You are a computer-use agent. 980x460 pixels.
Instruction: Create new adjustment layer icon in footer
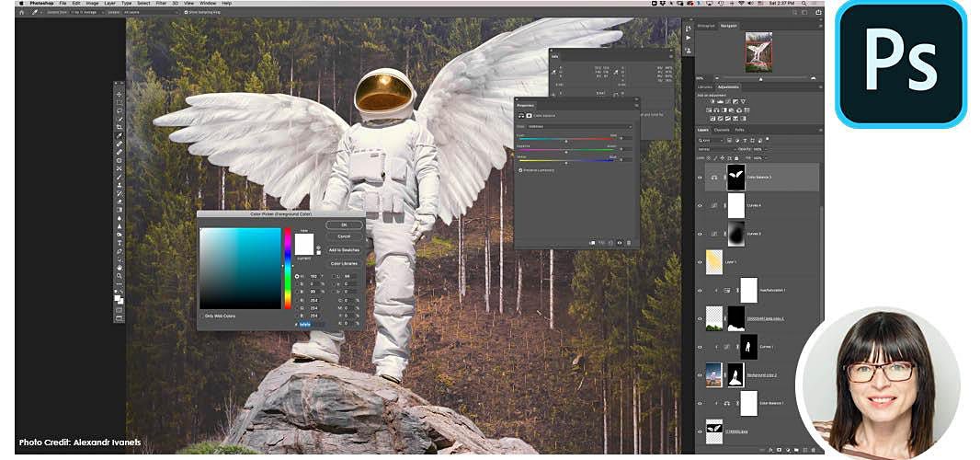[788, 450]
